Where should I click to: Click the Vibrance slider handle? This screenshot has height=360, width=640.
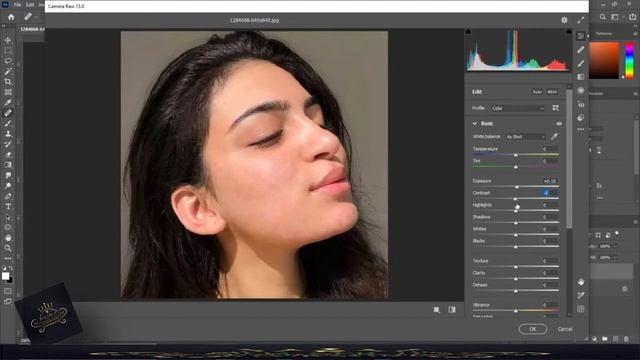pyautogui.click(x=516, y=311)
